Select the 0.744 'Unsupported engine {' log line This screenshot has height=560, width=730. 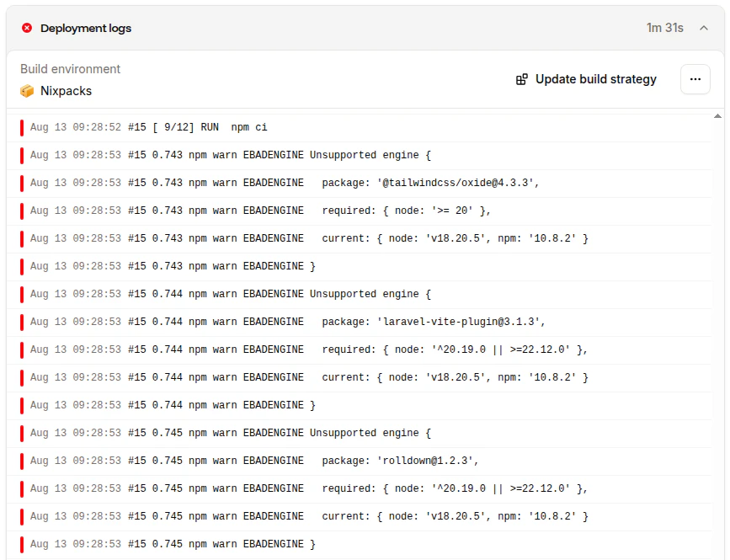[x=359, y=294]
